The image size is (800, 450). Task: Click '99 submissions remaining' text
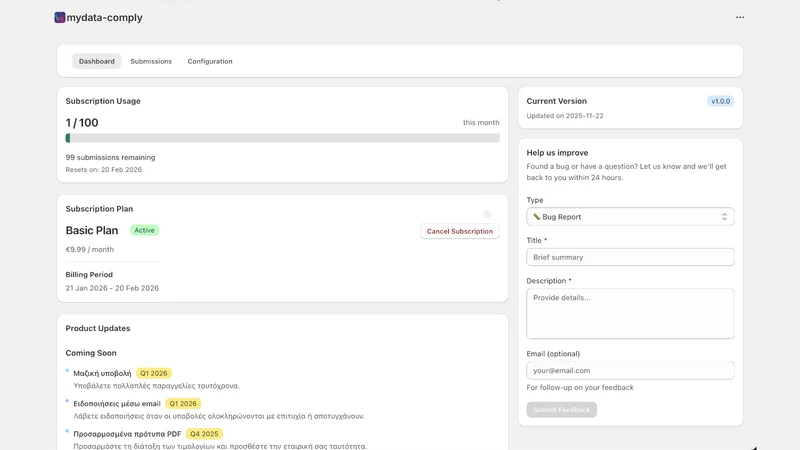(x=110, y=157)
